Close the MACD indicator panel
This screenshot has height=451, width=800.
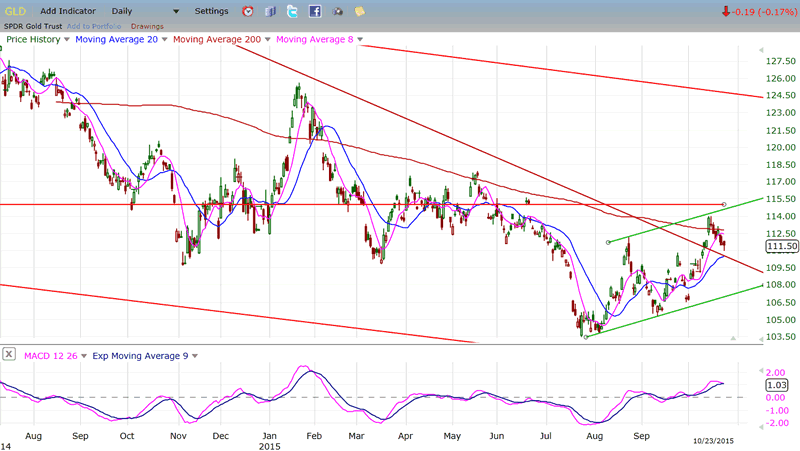9,354
